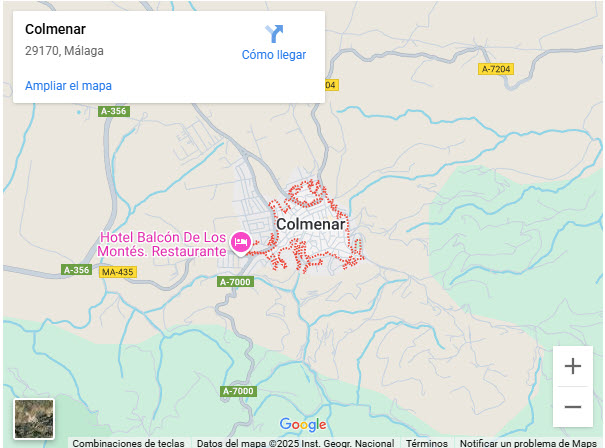Zoom out with the minus button
This screenshot has height=448, width=605.
[x=573, y=407]
